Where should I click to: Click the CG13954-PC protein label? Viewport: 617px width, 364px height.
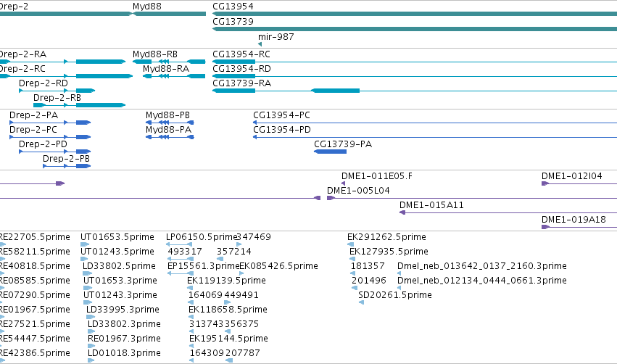[x=281, y=115]
